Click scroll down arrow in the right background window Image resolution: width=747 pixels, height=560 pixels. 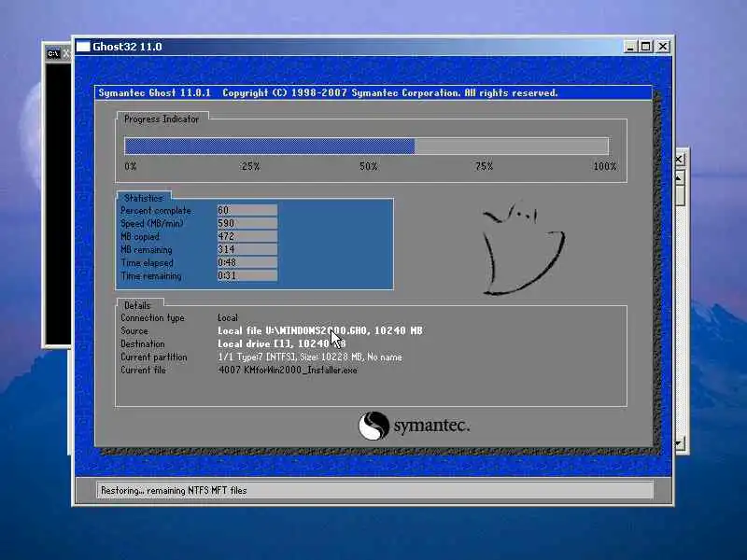pyautogui.click(x=680, y=444)
